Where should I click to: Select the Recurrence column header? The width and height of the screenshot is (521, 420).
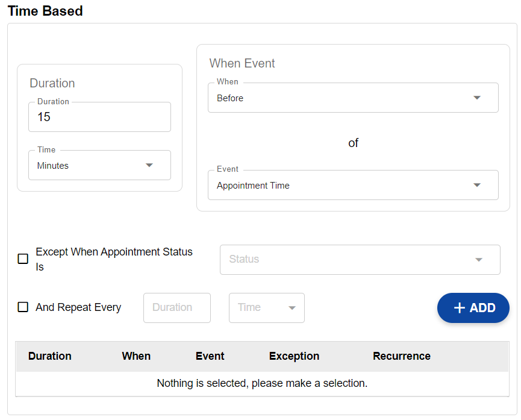[x=401, y=356]
